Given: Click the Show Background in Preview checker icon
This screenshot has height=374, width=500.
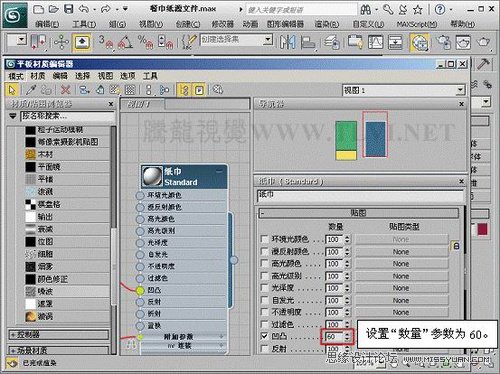Looking at the screenshot, I should (130, 90).
